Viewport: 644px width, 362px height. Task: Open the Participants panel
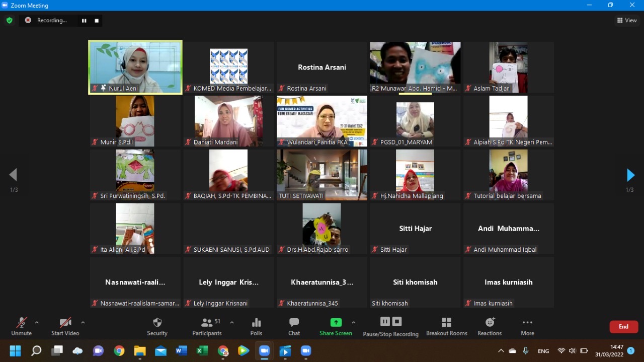tap(207, 326)
